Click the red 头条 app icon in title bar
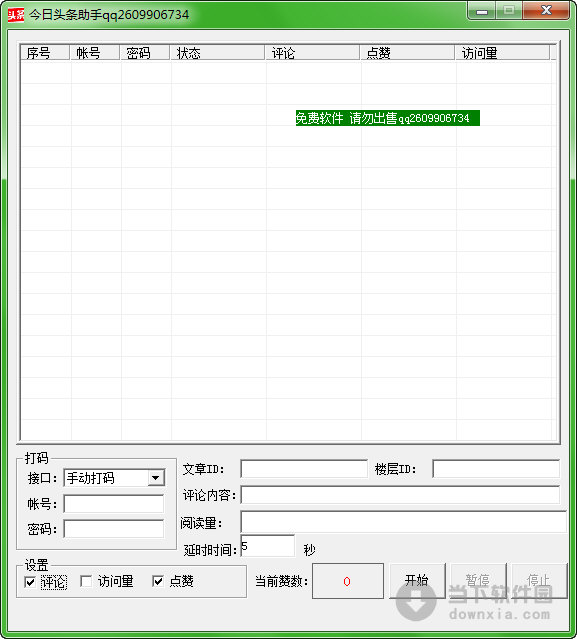577x639 pixels. click(15, 15)
